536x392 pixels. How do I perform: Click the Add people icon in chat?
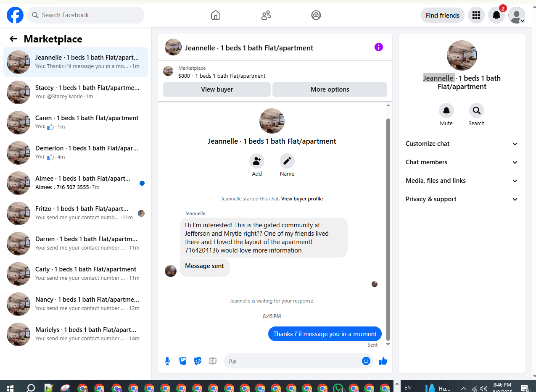point(257,161)
